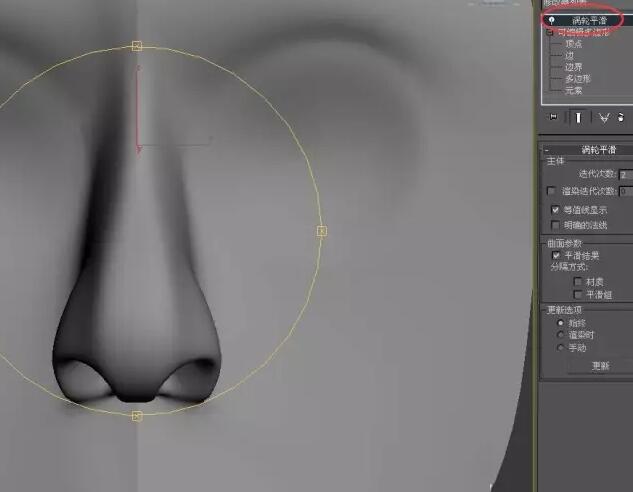Click the right handle of the yellow circle
This screenshot has width=633, height=492.
(322, 231)
